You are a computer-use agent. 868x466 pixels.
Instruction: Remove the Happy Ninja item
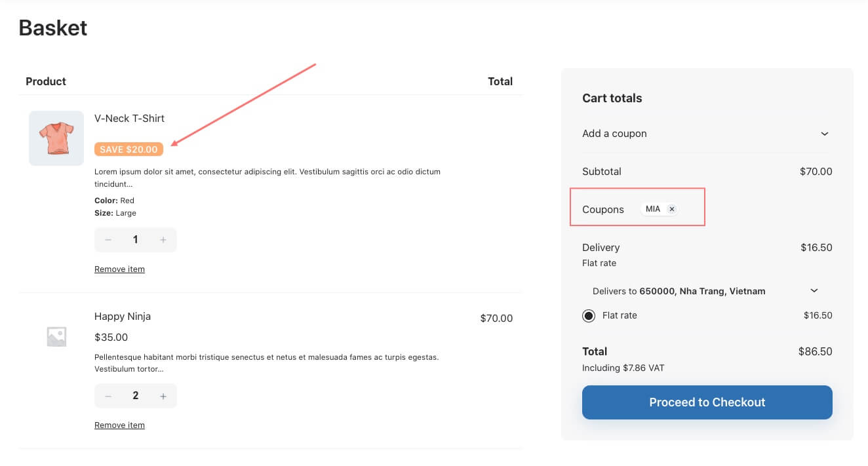tap(119, 425)
